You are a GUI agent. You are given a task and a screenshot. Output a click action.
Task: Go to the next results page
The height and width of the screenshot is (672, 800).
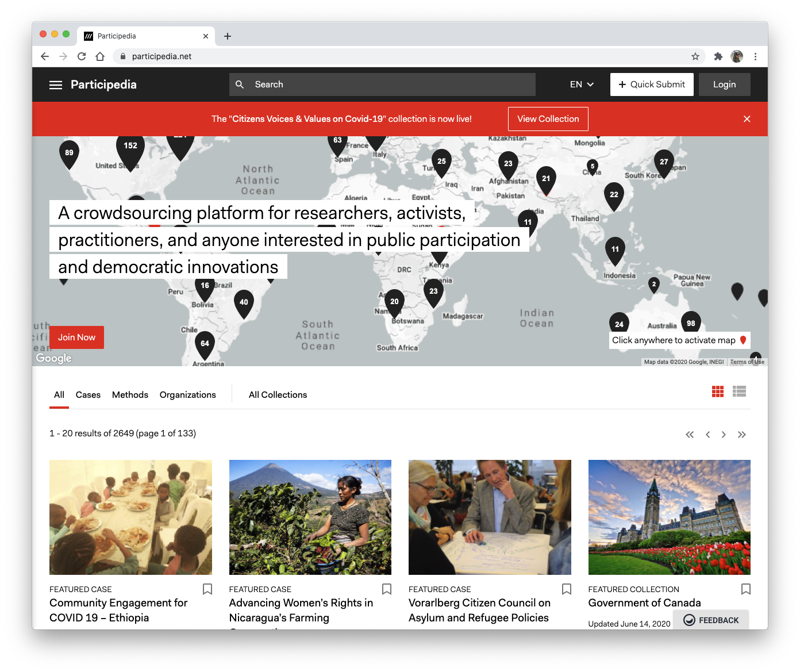tap(724, 435)
